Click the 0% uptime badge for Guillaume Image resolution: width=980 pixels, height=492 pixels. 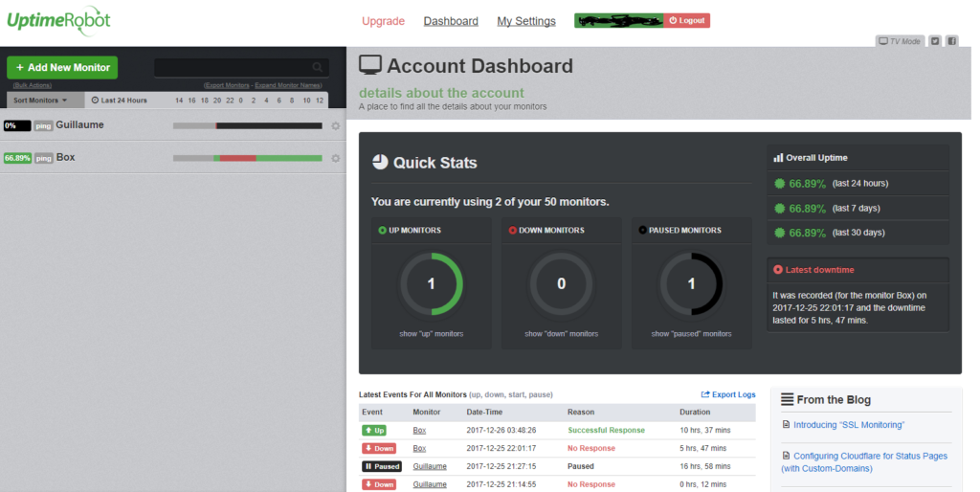(x=17, y=125)
